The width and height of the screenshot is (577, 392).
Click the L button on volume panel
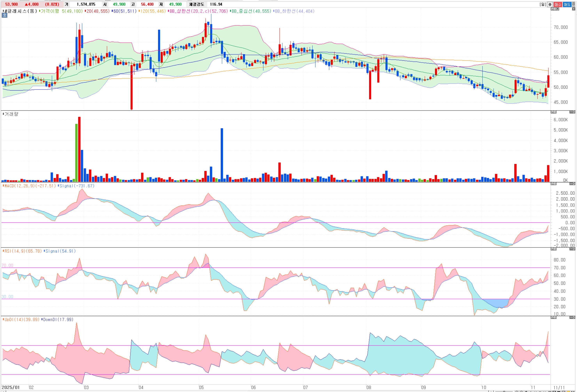[552, 112]
